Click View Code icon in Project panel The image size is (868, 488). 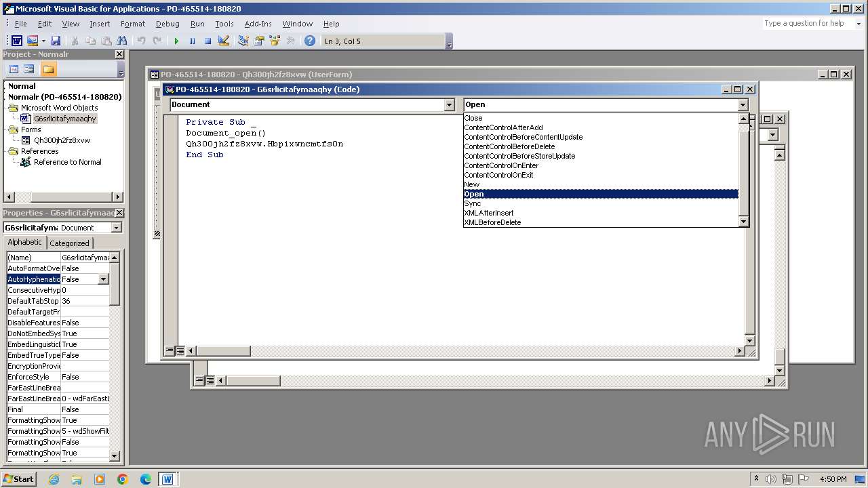tap(13, 69)
